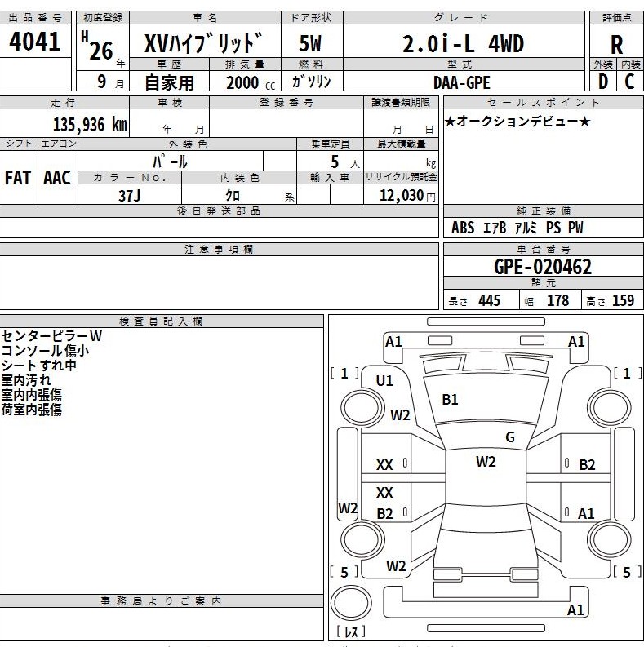Image resolution: width=644 pixels, height=647 pixels.
Task: Click the U1 mark on the car diagram
Action: (x=384, y=380)
